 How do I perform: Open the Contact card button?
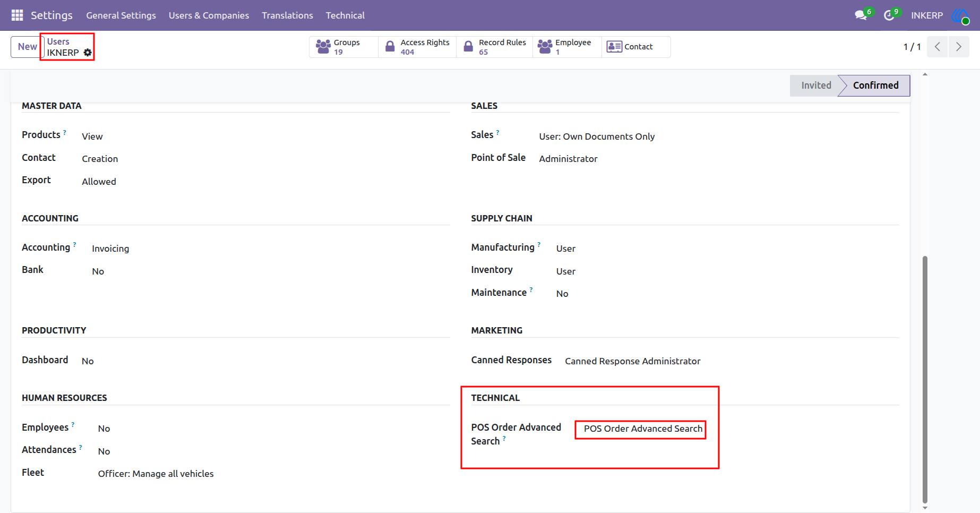(x=636, y=47)
